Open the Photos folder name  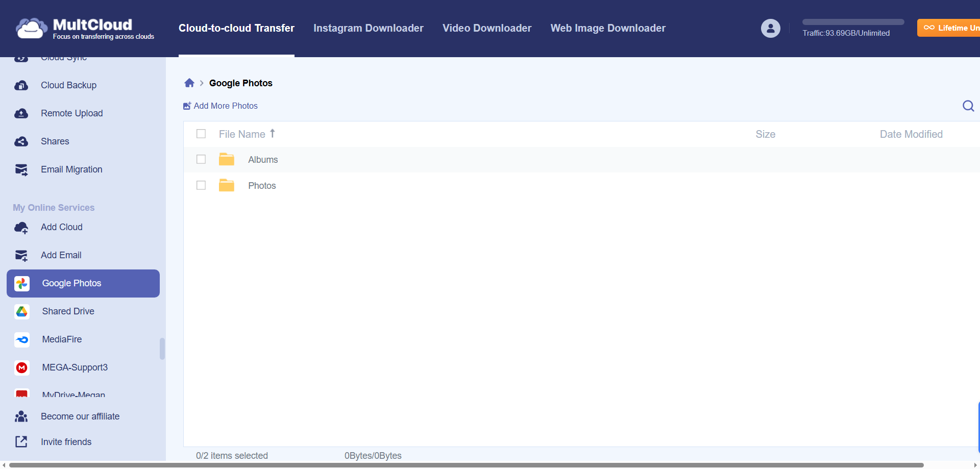pyautogui.click(x=262, y=186)
